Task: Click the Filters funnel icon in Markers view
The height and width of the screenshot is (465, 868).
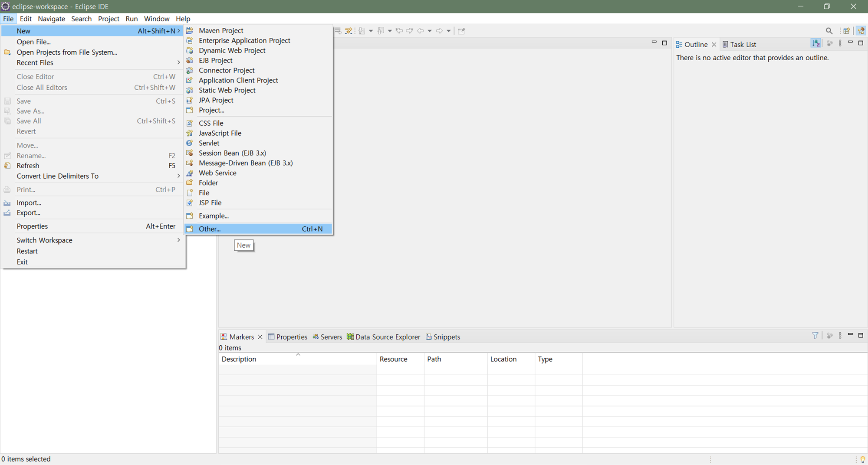Action: 815,335
